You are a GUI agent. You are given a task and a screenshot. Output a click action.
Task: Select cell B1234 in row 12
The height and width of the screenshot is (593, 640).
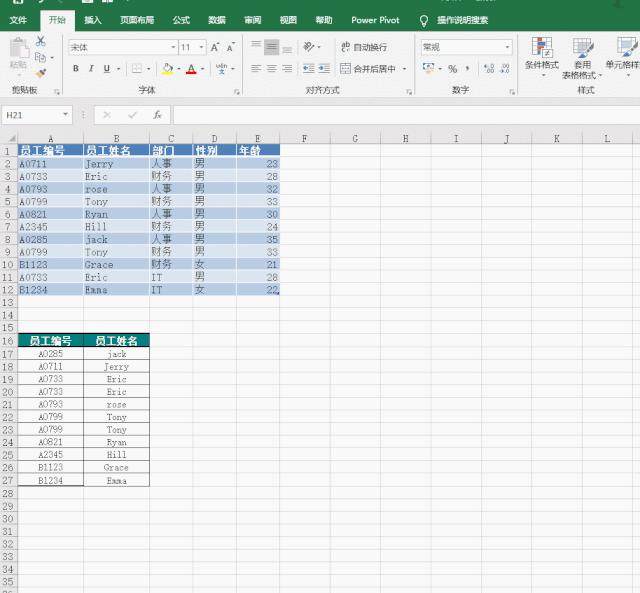tap(51, 290)
